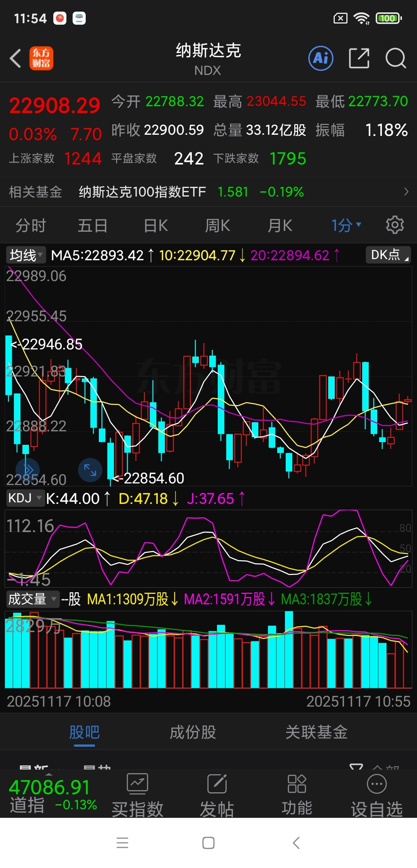Open the search magnifier icon

(396, 58)
